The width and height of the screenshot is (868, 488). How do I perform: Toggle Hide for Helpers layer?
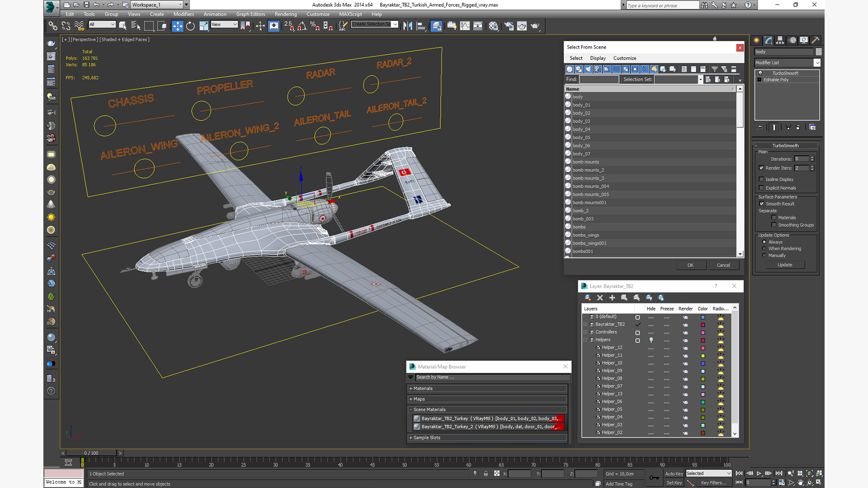(651, 340)
